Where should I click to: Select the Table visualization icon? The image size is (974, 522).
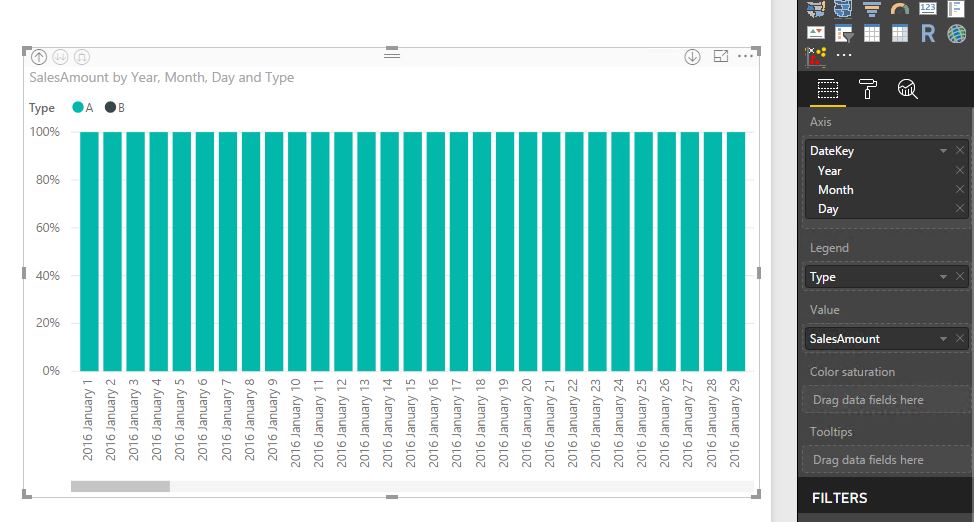[x=872, y=33]
